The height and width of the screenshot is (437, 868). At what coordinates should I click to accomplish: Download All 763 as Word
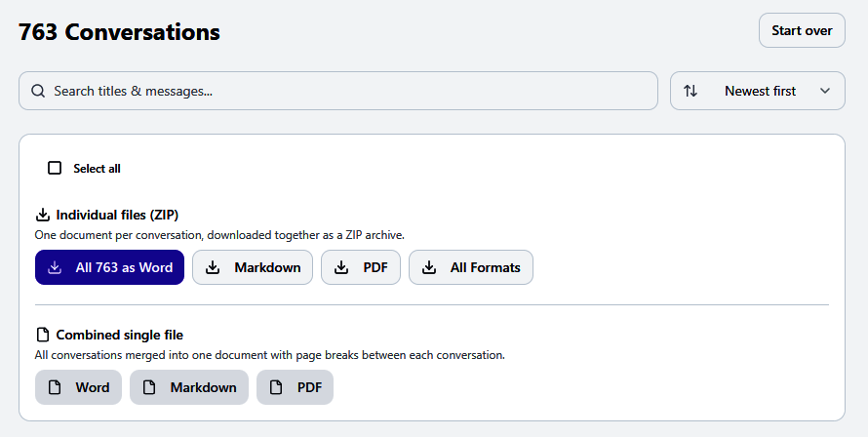(x=109, y=267)
